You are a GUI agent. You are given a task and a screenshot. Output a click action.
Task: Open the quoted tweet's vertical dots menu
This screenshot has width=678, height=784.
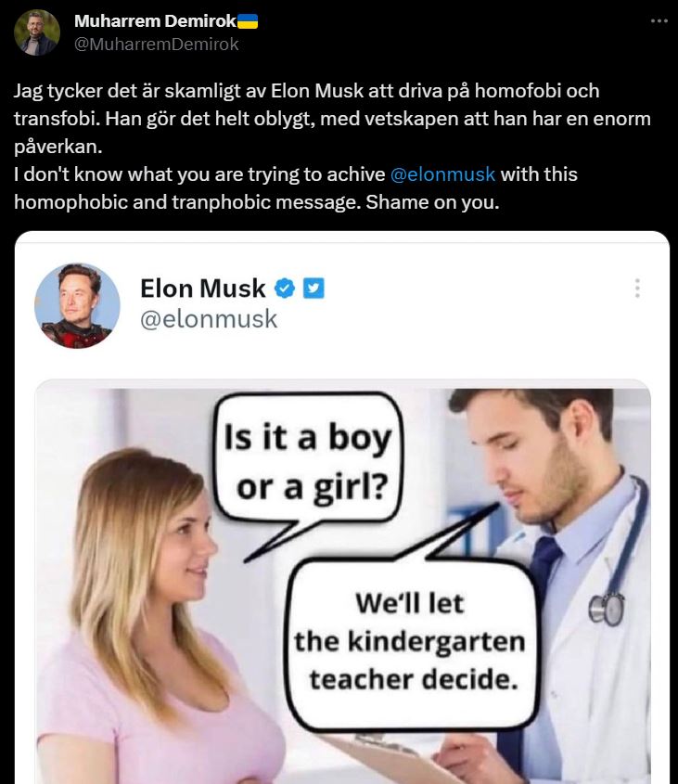tap(637, 289)
